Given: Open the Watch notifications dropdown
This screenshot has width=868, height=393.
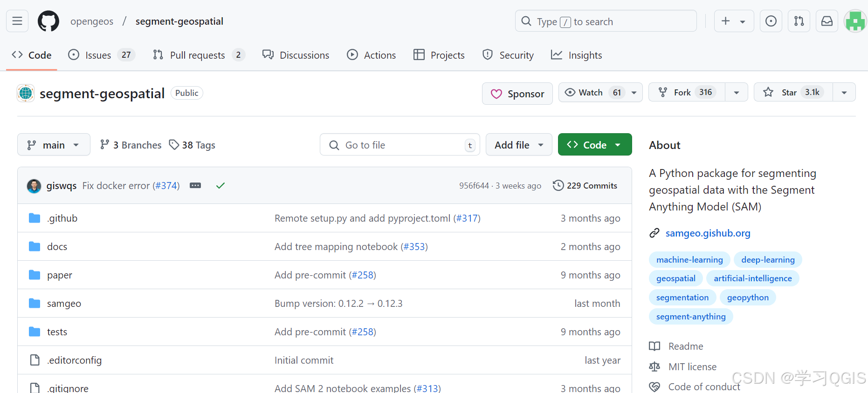Looking at the screenshot, I should (601, 93).
